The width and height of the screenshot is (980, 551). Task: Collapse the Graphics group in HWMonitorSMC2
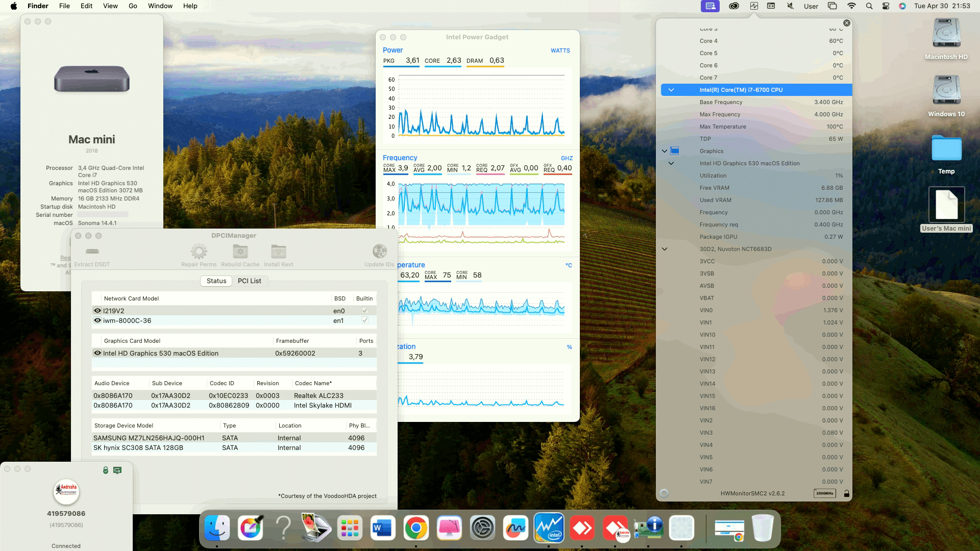[664, 151]
